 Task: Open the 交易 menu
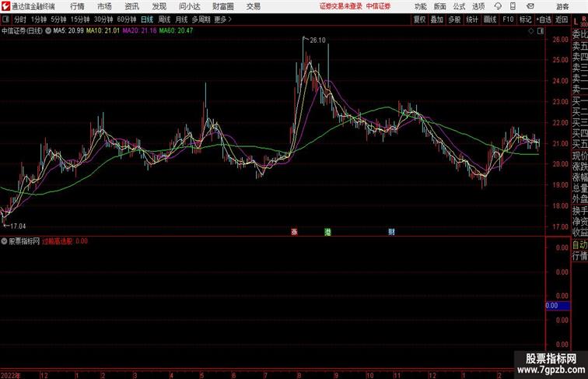[x=254, y=6]
